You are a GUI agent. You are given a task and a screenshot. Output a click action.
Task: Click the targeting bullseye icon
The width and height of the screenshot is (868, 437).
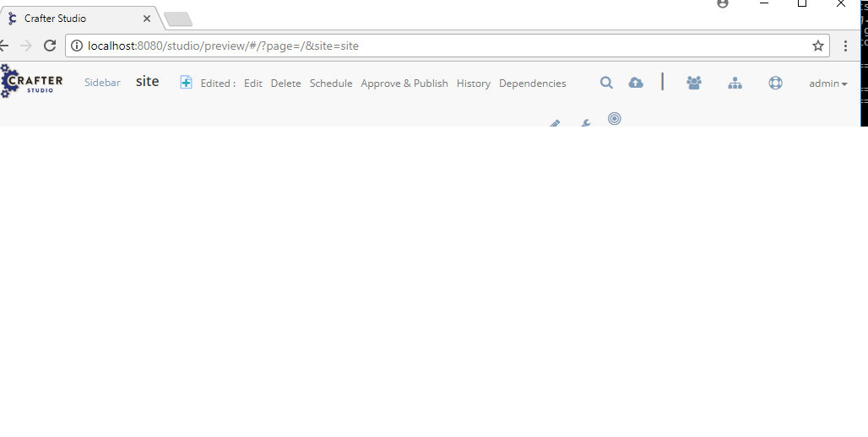615,118
